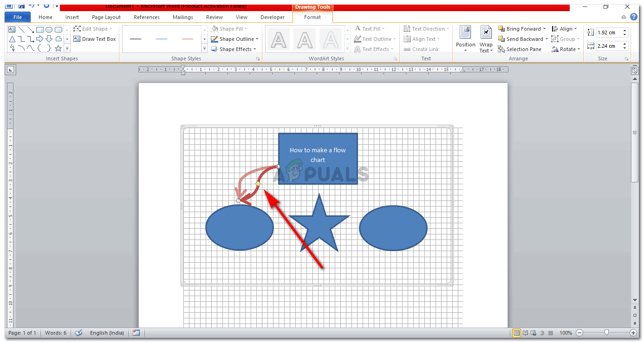Click the Draw Text Box button
This screenshot has height=343, width=644.
[x=95, y=39]
